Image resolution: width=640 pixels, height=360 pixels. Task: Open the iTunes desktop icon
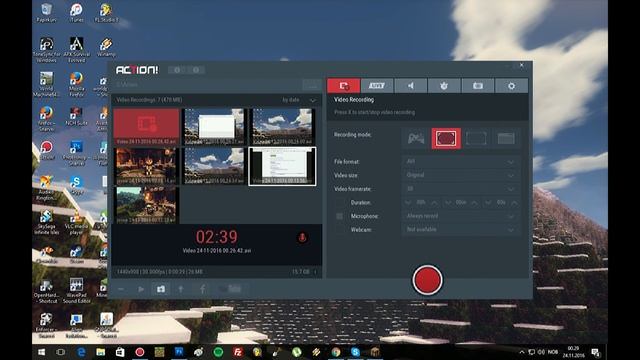click(76, 13)
